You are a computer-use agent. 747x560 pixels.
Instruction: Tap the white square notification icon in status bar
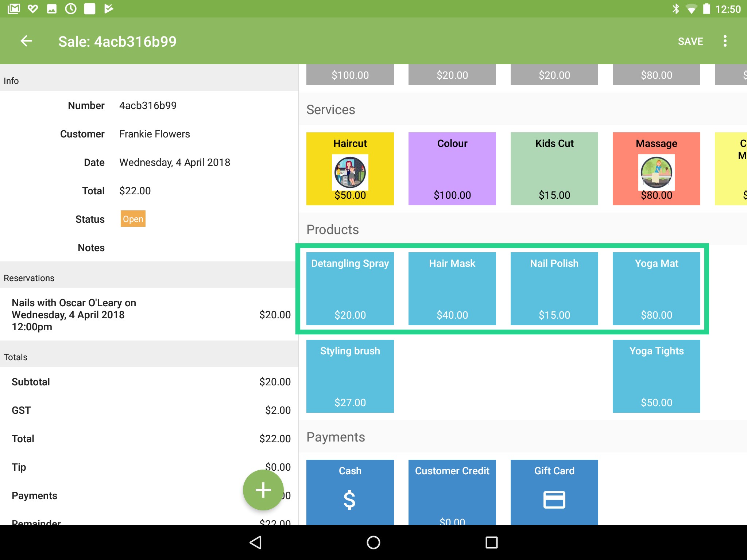[89, 8]
